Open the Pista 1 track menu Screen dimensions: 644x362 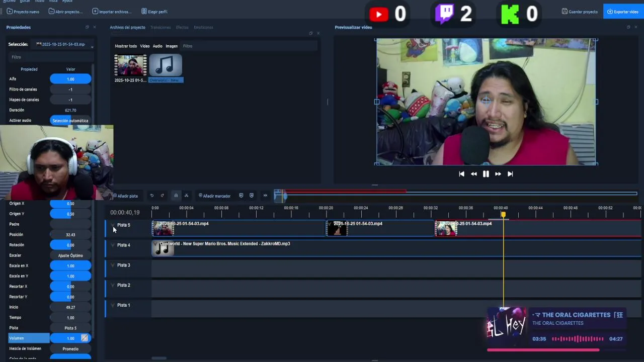coord(113,306)
